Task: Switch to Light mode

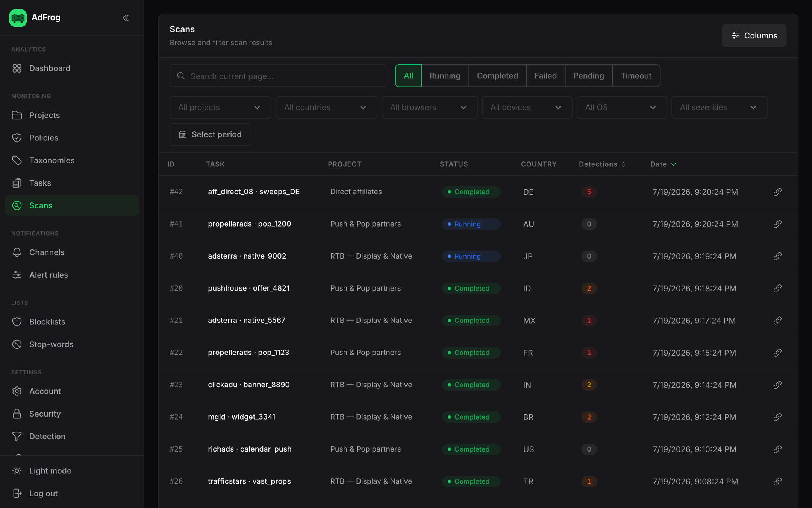Action: [72, 471]
